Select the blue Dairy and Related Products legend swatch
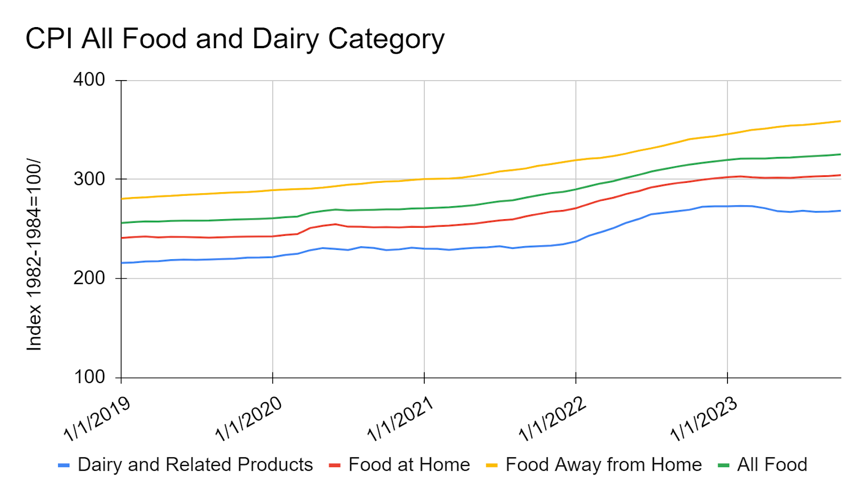 pyautogui.click(x=64, y=465)
